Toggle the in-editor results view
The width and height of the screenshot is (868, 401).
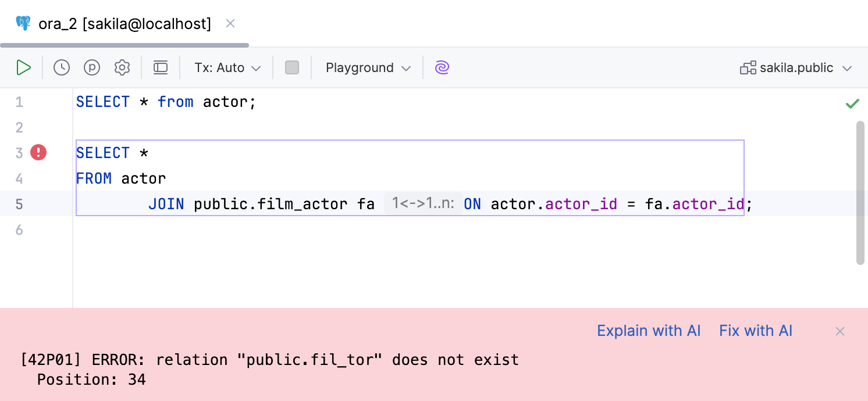coord(161,67)
